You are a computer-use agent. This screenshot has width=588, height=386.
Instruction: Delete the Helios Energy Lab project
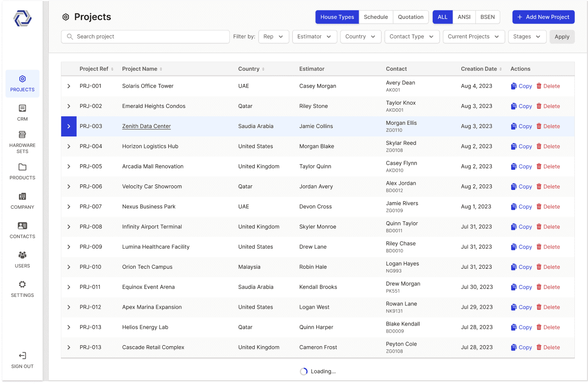548,327
